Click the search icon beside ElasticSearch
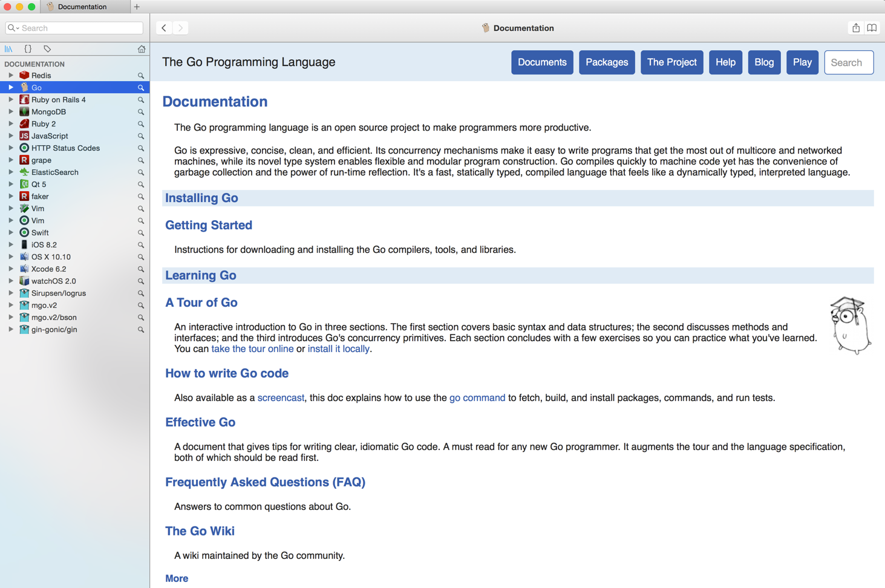This screenshot has height=588, width=885. click(141, 172)
